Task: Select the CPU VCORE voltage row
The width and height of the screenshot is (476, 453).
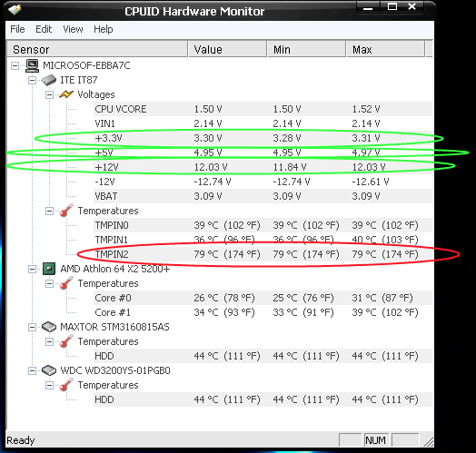Action: [263, 109]
